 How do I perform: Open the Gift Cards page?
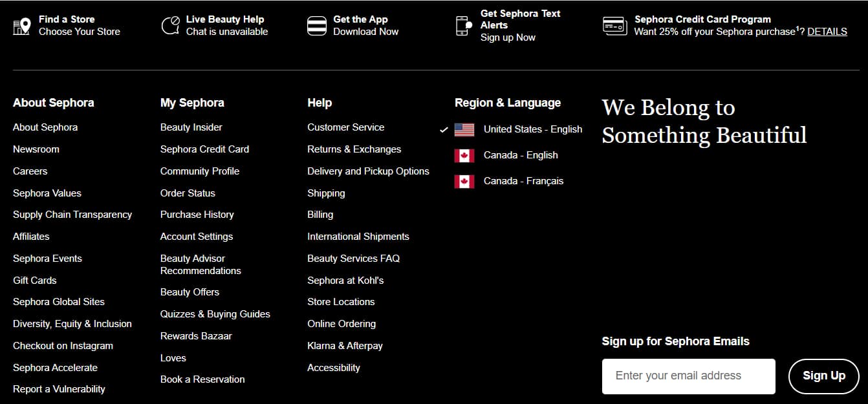pos(34,280)
